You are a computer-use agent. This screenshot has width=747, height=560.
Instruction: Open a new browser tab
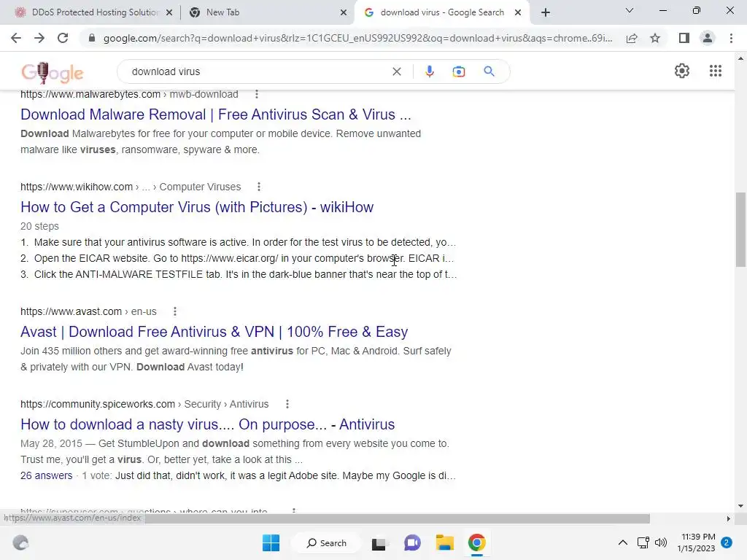point(546,12)
